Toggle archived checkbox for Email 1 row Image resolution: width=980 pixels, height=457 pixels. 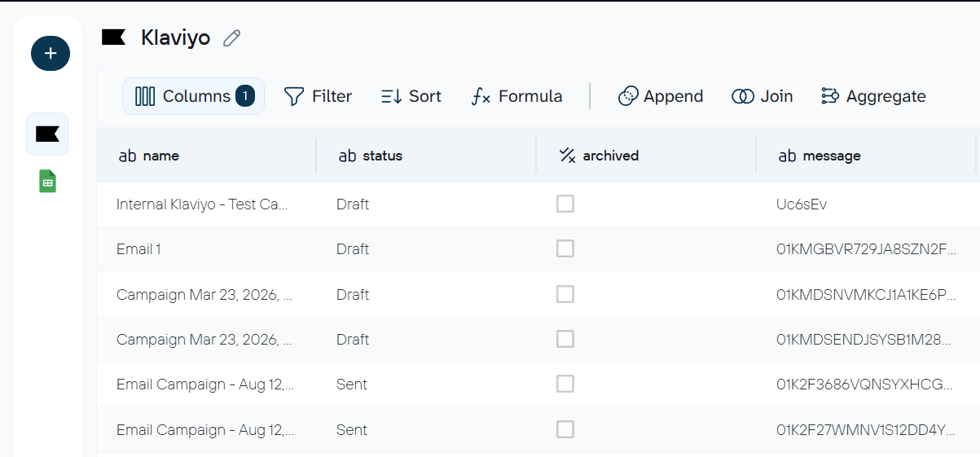click(565, 248)
